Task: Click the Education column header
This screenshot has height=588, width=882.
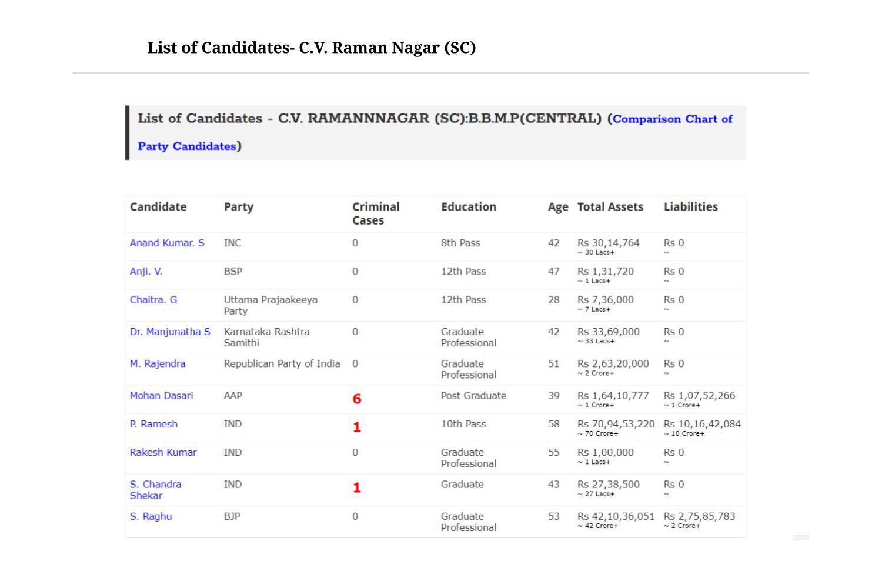Action: [x=469, y=207]
